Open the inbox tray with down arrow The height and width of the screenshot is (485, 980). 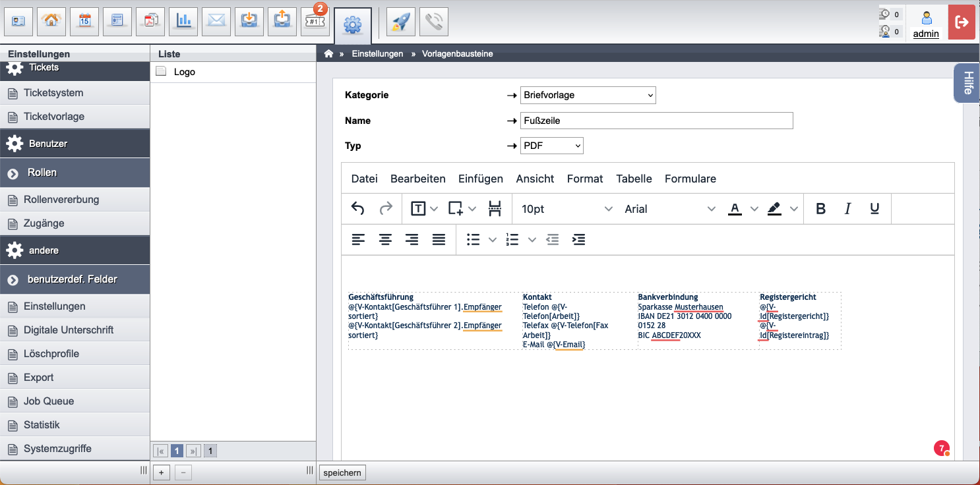pos(250,22)
